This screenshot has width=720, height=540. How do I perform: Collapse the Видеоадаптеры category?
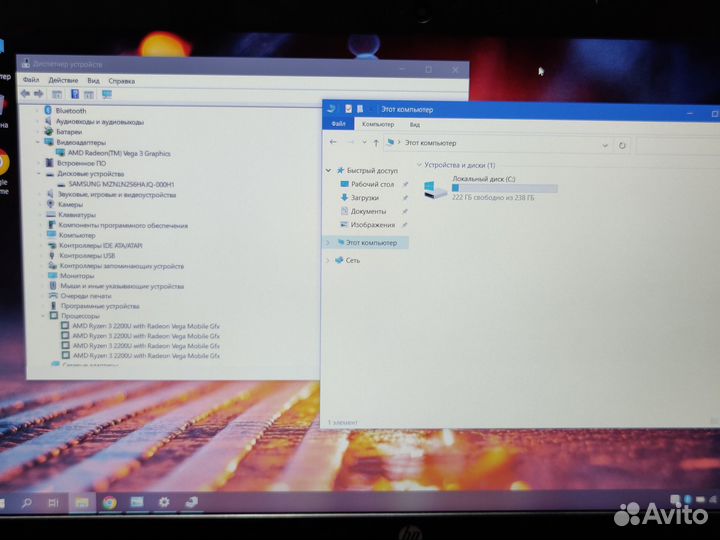click(38, 142)
